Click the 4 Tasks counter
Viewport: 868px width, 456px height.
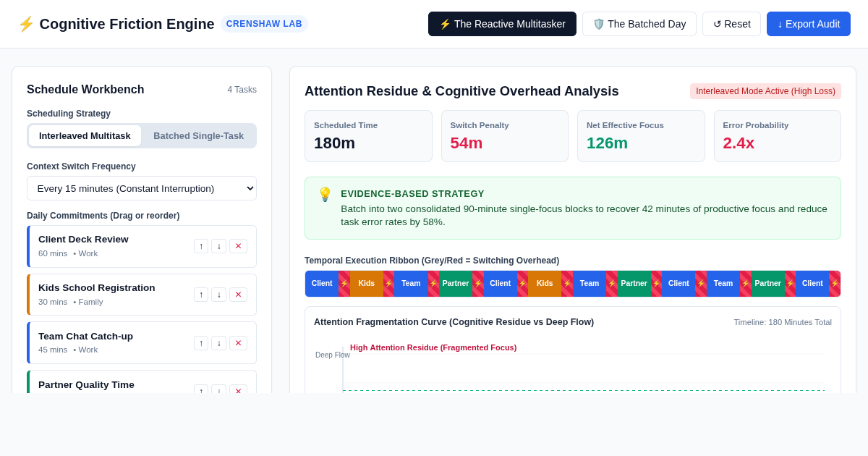242,90
